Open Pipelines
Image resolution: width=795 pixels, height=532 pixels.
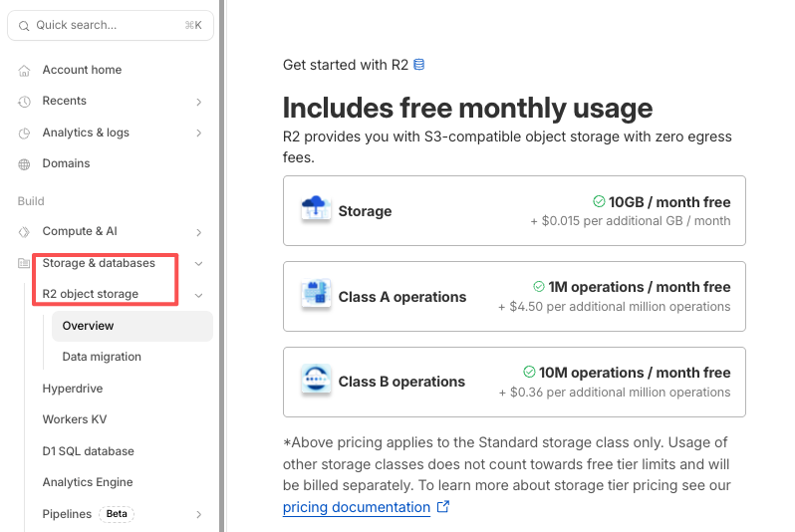click(x=67, y=514)
